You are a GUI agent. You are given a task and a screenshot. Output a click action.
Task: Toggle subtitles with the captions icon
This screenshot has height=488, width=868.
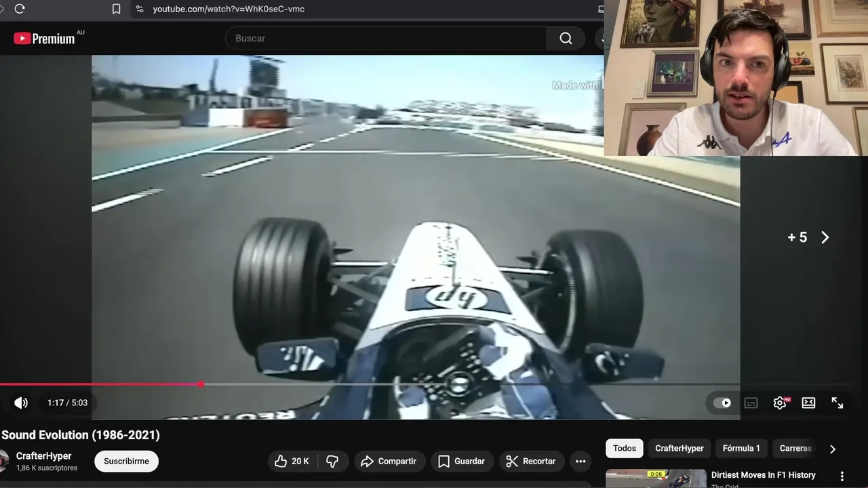(x=751, y=403)
